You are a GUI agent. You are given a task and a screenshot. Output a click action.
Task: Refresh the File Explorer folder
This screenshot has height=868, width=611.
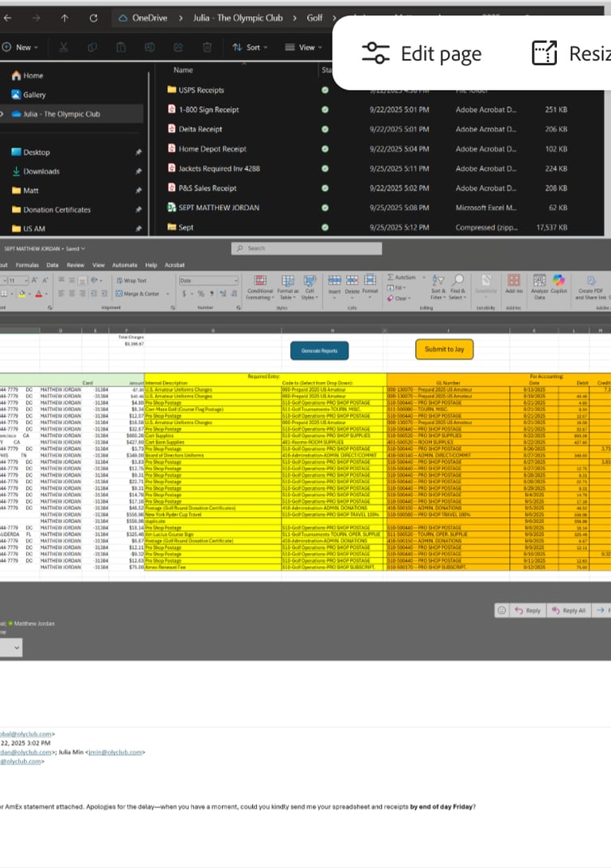pos(93,18)
